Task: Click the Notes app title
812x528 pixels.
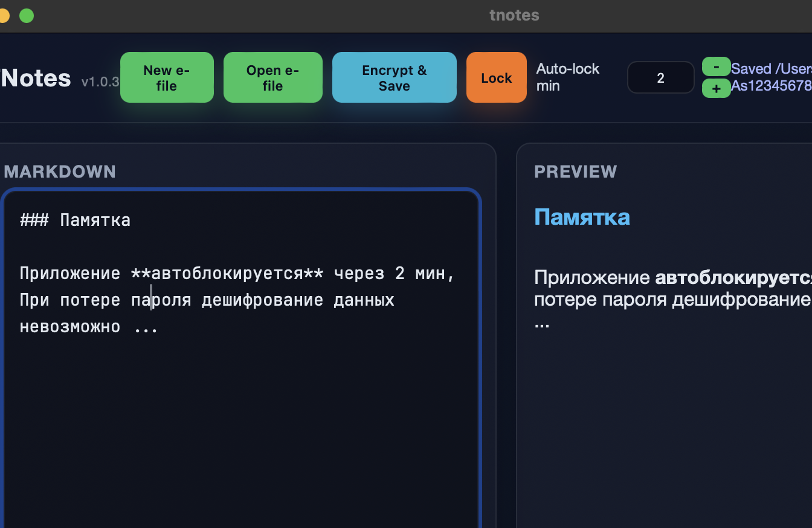Action: pyautogui.click(x=36, y=78)
